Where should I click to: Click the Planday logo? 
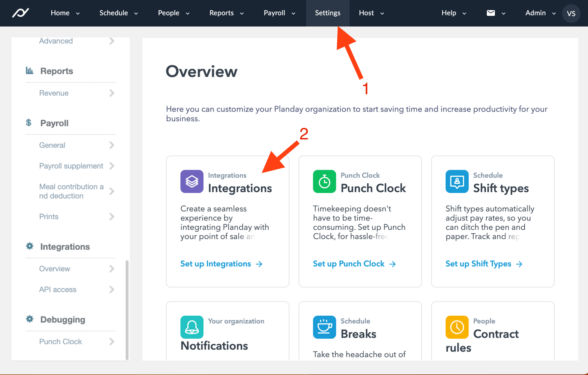click(x=20, y=13)
